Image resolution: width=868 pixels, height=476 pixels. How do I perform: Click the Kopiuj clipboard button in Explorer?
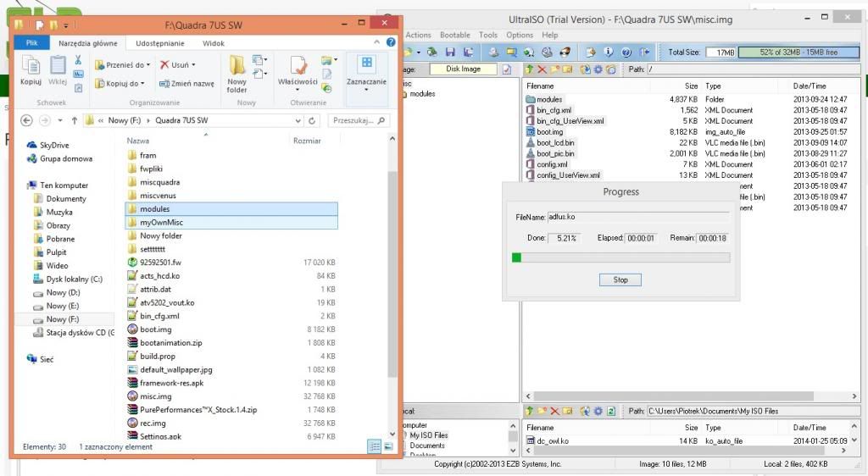pos(31,70)
